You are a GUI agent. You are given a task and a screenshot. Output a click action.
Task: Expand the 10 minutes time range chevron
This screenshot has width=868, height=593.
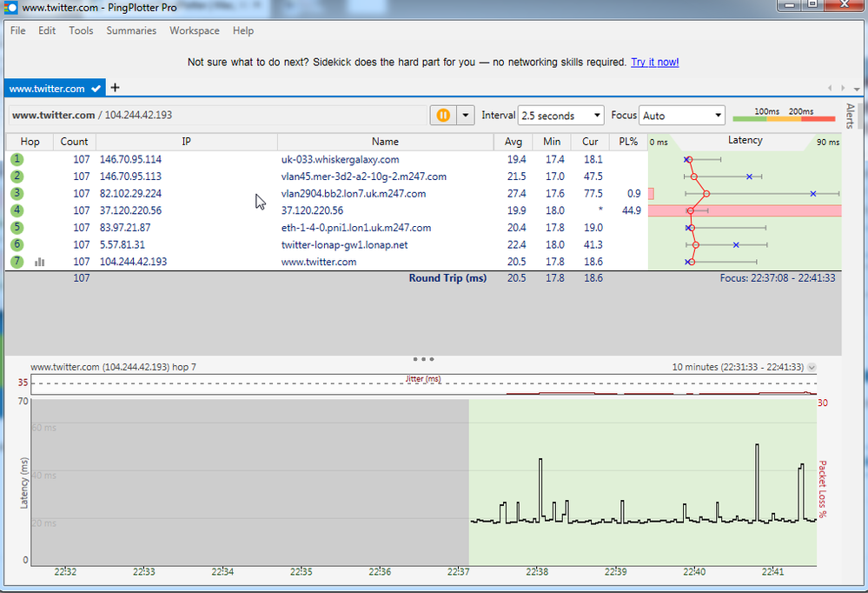(x=812, y=367)
